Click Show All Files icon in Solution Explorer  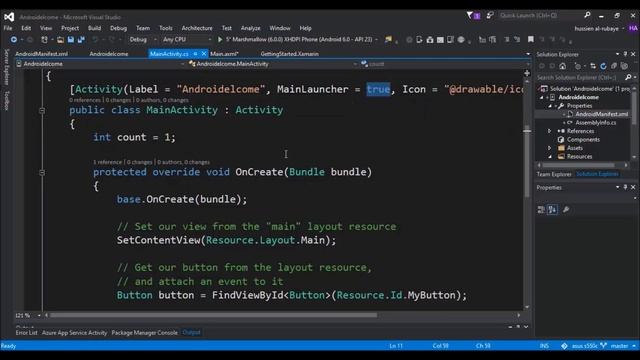624,66
